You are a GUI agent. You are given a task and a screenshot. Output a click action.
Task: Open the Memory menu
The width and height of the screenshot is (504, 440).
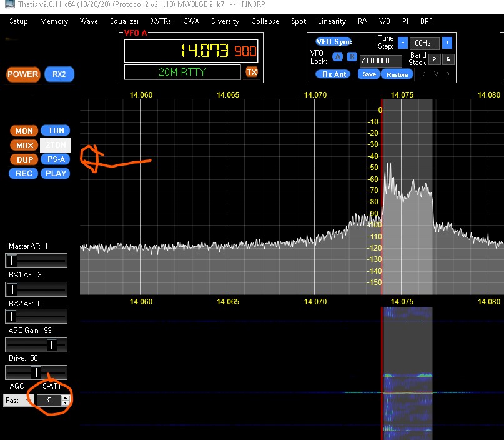point(54,21)
